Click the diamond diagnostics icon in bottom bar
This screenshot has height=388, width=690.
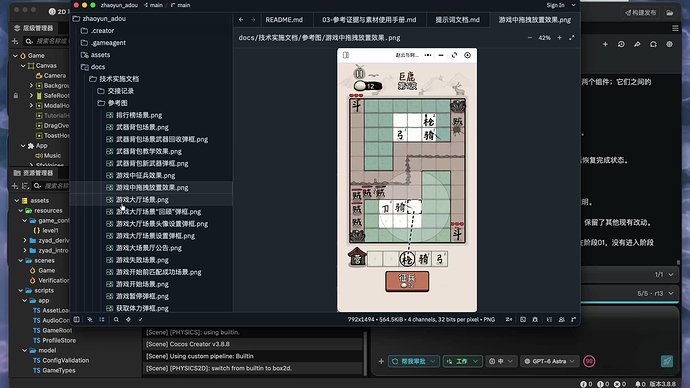pos(128,319)
